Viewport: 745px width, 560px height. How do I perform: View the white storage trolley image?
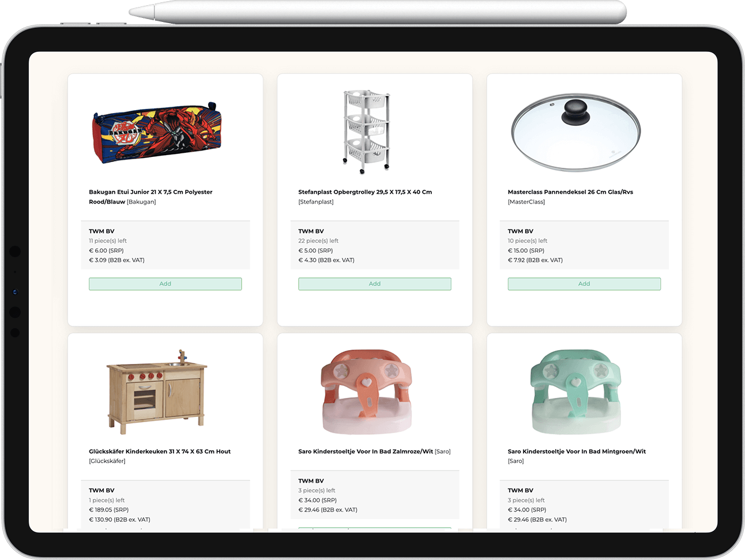point(367,131)
